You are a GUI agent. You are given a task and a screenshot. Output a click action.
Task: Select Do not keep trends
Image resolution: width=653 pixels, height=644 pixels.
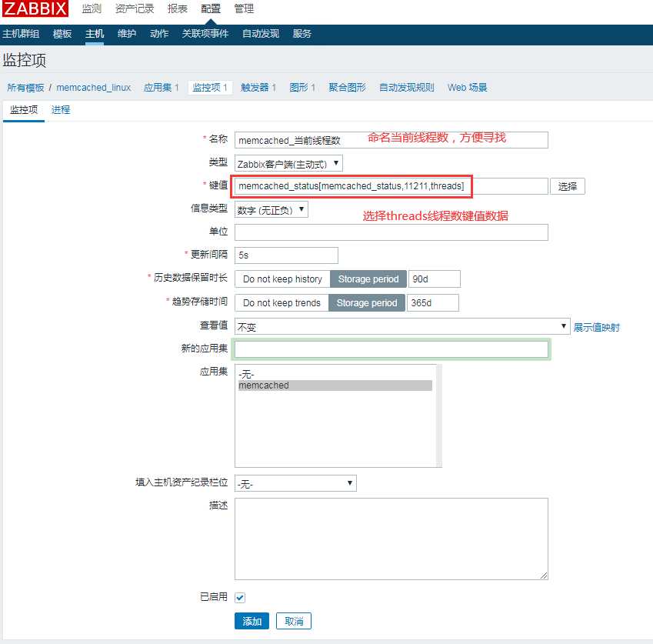[282, 303]
